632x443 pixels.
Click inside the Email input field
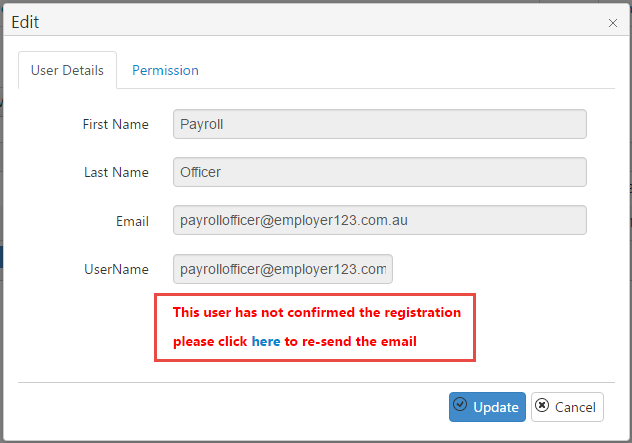pyautogui.click(x=380, y=220)
